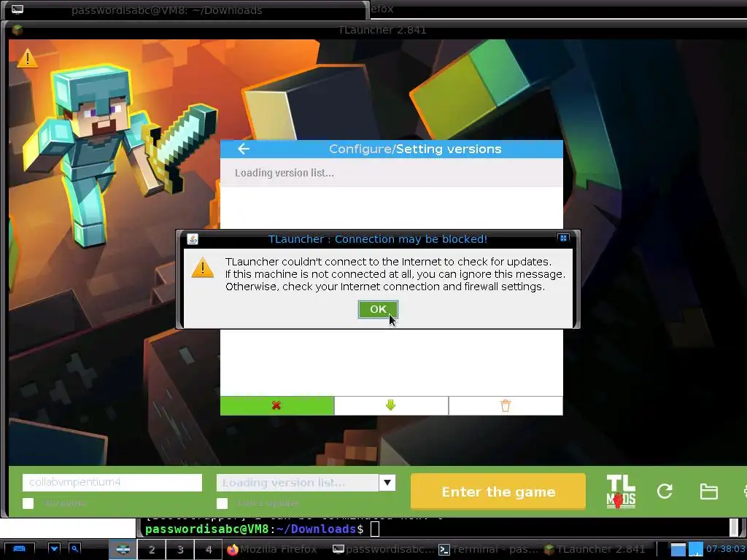The image size is (747, 560).
Task: Click the TLauncher cube icon in window title bar
Action: (x=18, y=30)
